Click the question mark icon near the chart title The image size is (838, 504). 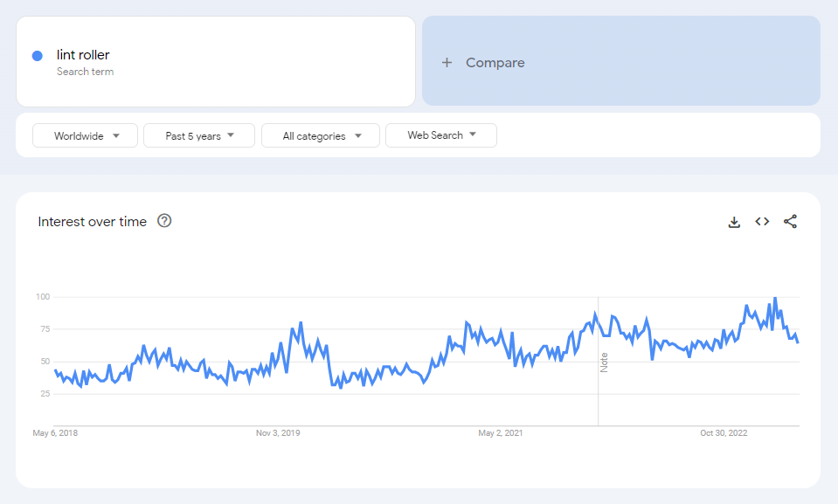pyautogui.click(x=164, y=221)
